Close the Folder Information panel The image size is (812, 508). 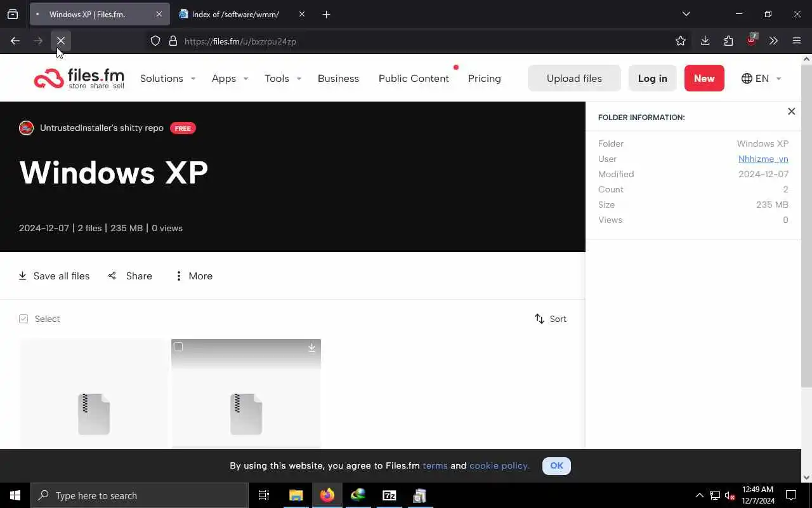point(791,111)
